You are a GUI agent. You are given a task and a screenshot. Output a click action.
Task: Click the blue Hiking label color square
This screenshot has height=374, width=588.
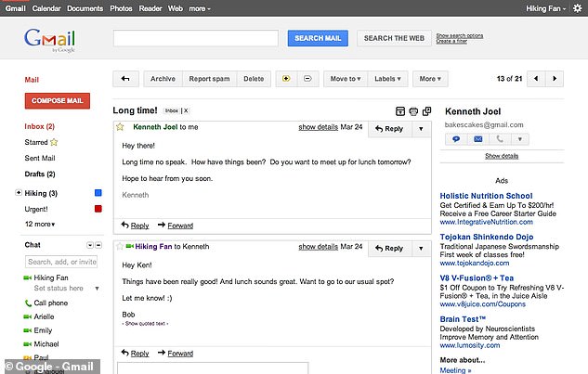coord(98,193)
